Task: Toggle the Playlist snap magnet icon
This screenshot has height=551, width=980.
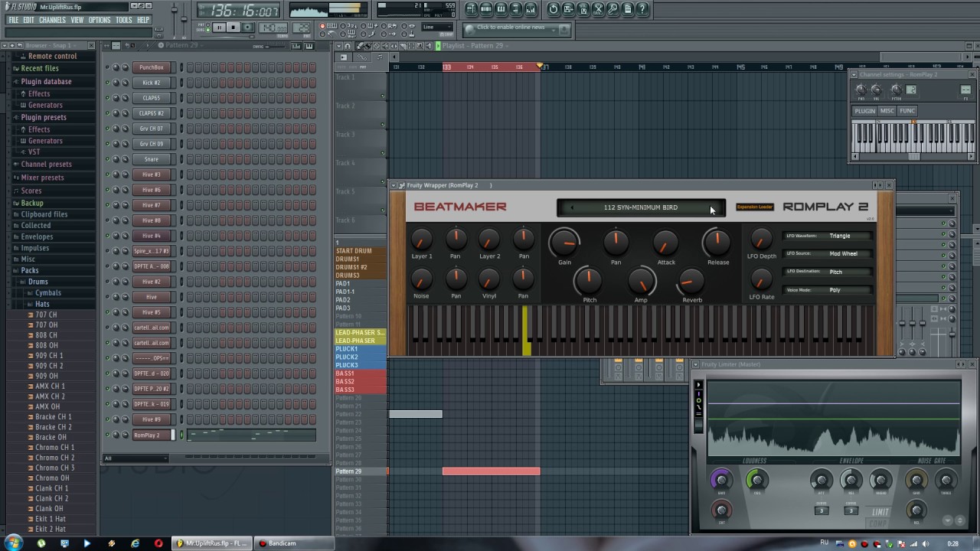Action: [x=348, y=46]
